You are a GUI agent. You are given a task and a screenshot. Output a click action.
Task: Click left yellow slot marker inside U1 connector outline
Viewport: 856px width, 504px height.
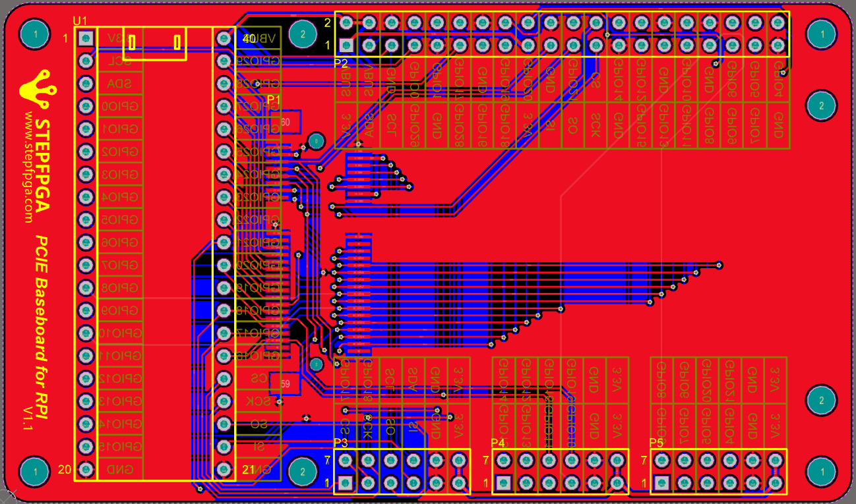tap(132, 43)
